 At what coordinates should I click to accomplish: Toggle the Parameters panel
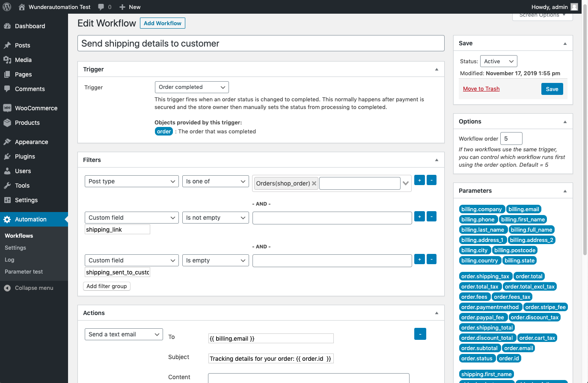pyautogui.click(x=565, y=191)
